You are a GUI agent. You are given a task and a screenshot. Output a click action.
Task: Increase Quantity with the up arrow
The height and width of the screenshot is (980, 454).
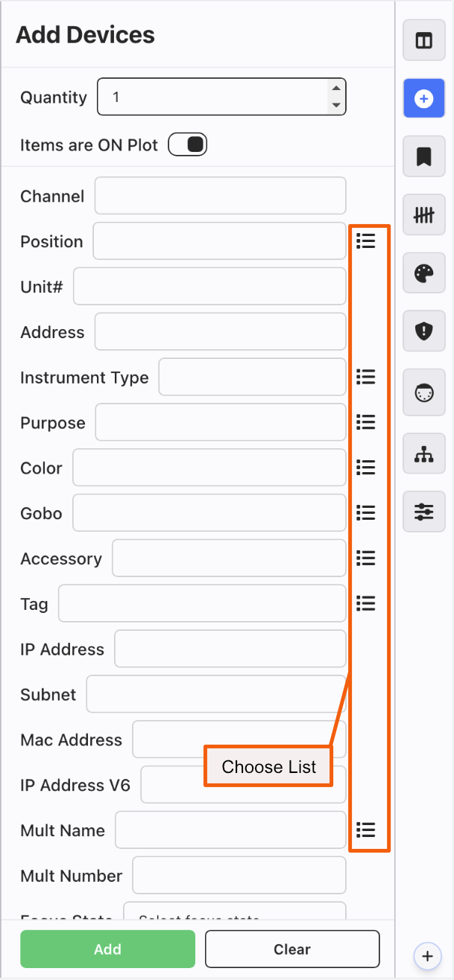point(336,89)
